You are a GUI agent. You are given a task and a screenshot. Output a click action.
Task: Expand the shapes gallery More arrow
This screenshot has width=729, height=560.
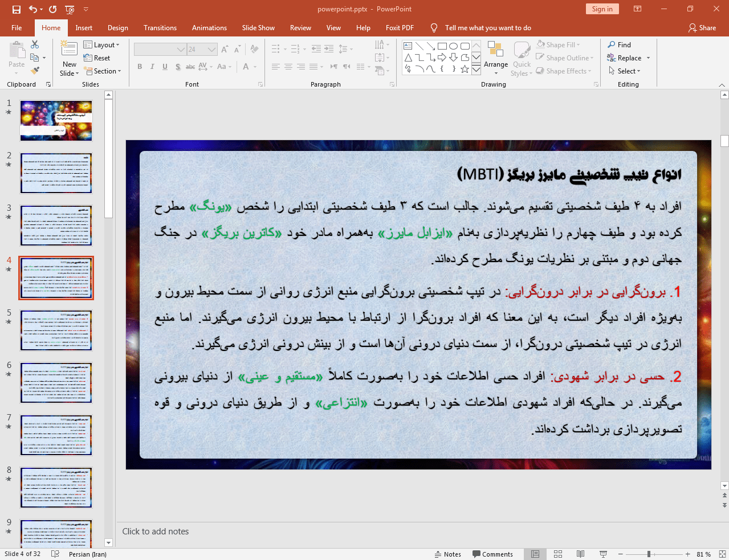point(476,69)
